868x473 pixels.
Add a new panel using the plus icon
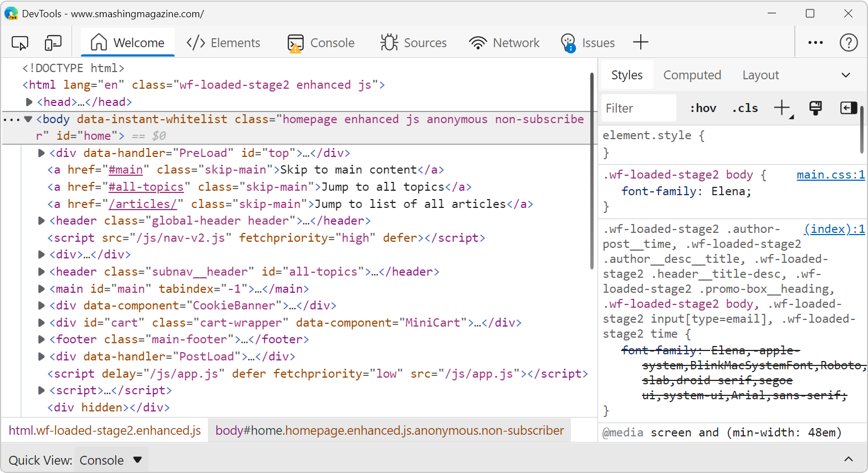point(641,41)
